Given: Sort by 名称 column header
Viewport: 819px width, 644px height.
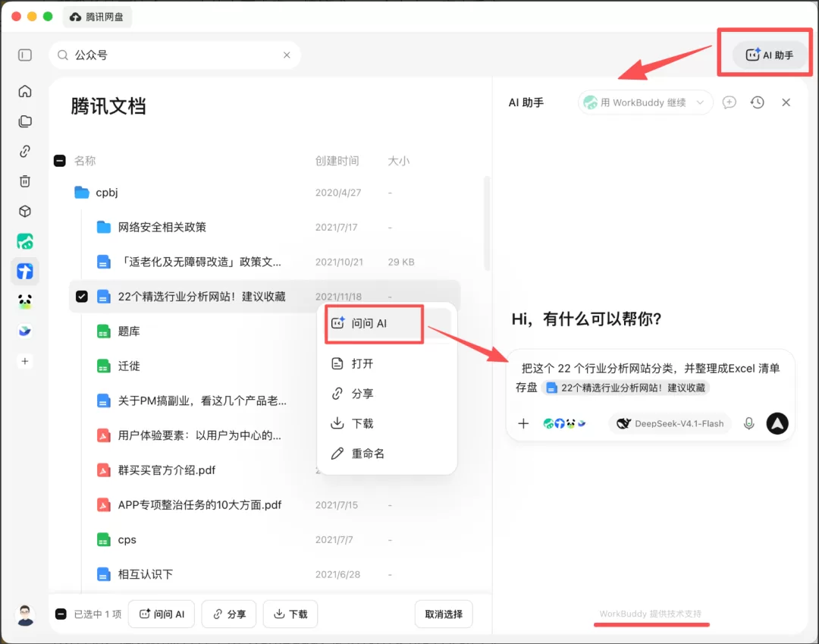Looking at the screenshot, I should (85, 160).
